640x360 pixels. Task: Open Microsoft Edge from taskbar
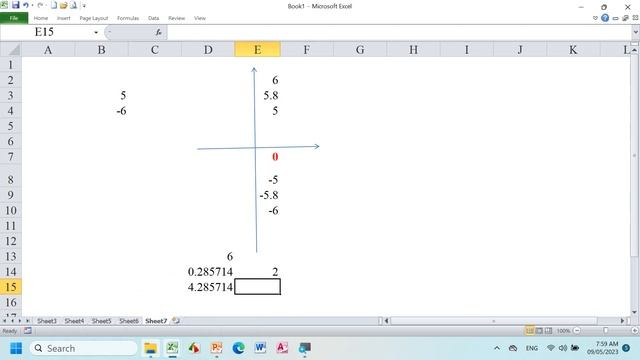tap(238, 348)
